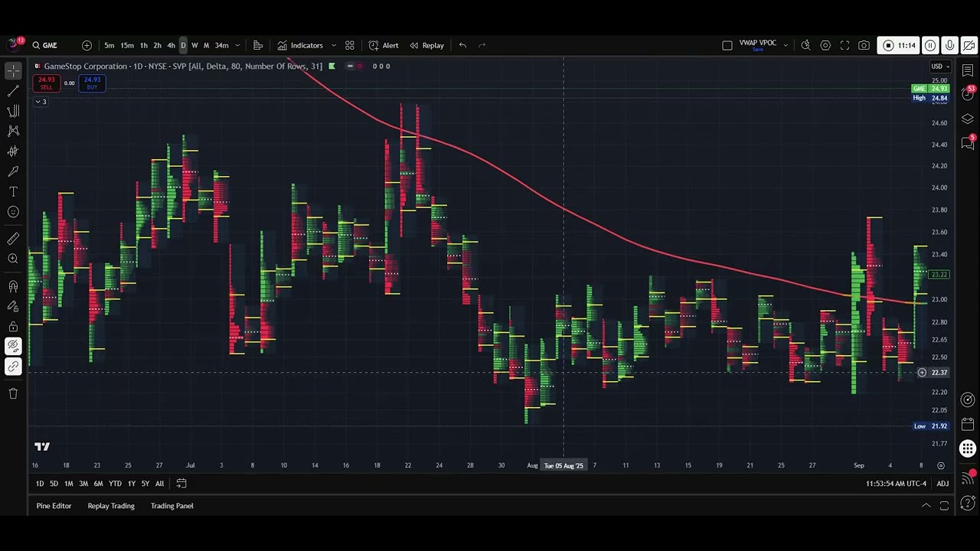Set range to 3M
This screenshot has height=551, width=980.
83,484
